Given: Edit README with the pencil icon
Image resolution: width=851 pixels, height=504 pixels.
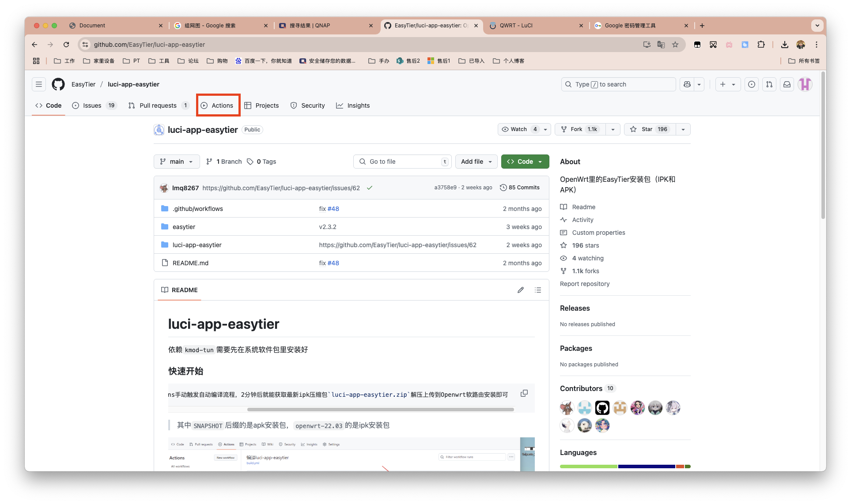Looking at the screenshot, I should [521, 290].
